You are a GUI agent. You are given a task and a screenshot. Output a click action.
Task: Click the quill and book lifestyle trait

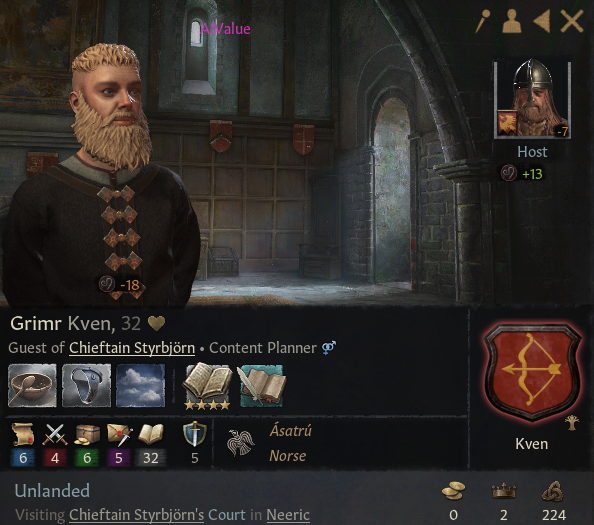coord(261,386)
